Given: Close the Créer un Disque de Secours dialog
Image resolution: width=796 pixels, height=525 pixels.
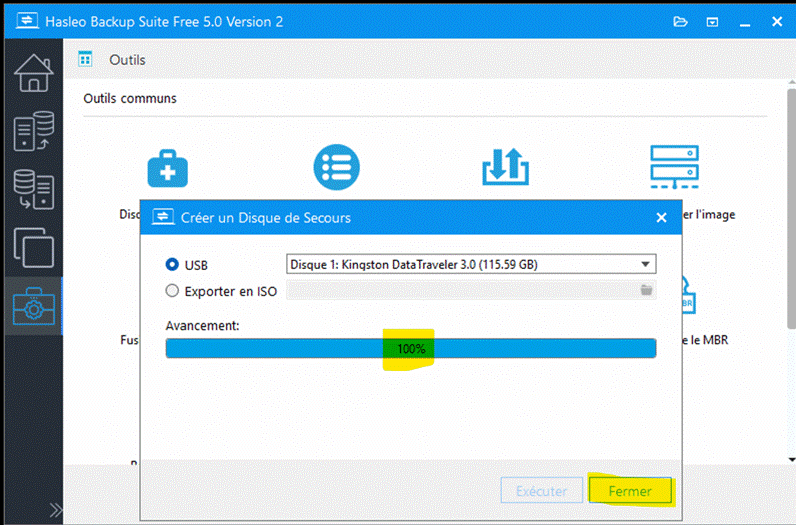Looking at the screenshot, I should pos(661,218).
